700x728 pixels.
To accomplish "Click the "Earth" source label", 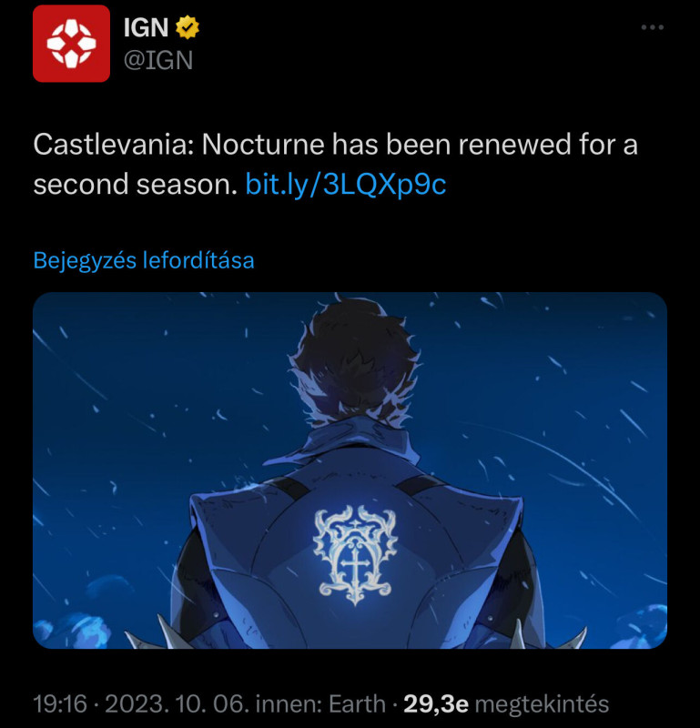I will point(357,703).
